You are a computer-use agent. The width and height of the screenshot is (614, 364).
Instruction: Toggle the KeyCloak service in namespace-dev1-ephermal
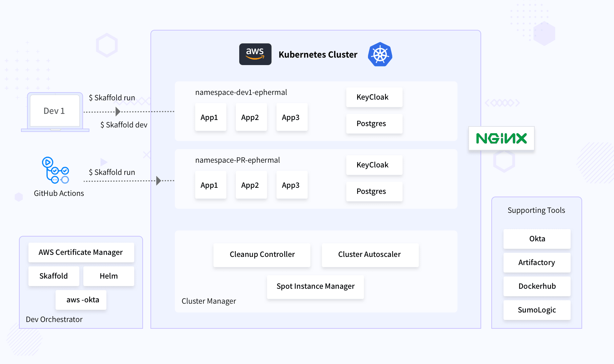tap(374, 97)
